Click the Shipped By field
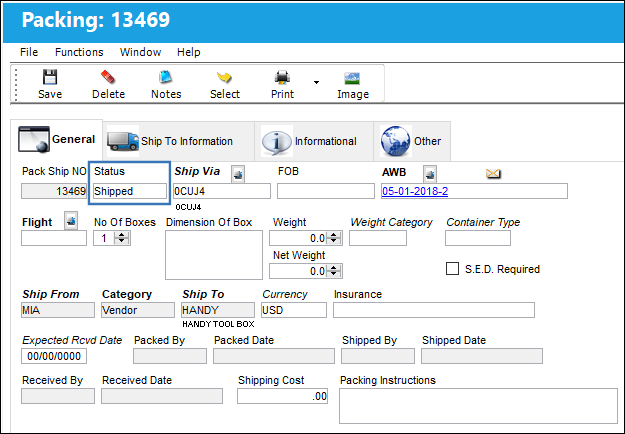Viewport: 625px width, 434px height. click(x=378, y=356)
